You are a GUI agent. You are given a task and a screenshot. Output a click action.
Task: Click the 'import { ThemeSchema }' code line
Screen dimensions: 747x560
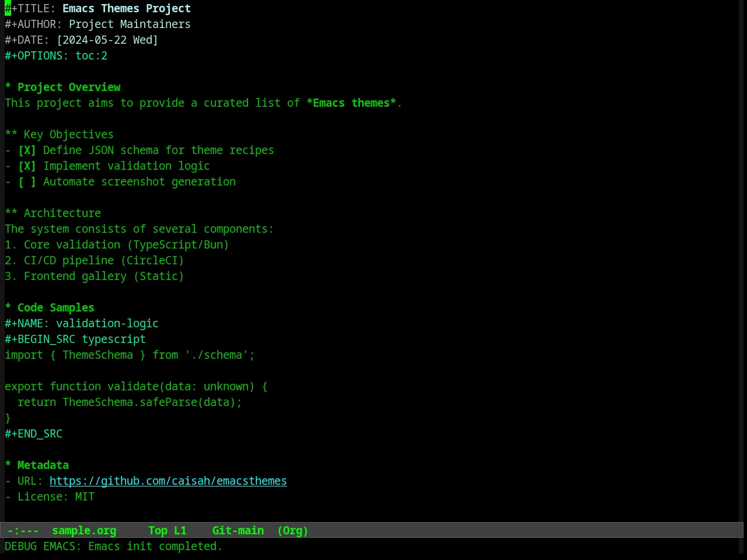click(x=130, y=355)
